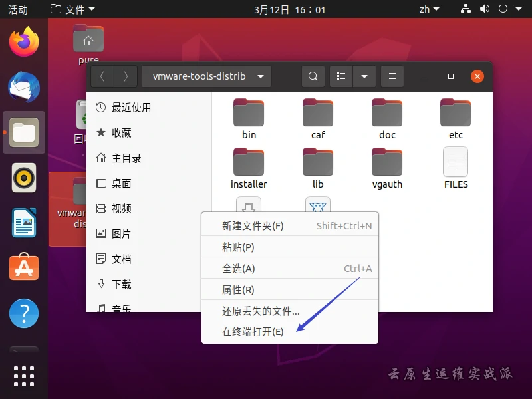Click the 活动 activities button
The image size is (532, 399).
tap(18, 9)
